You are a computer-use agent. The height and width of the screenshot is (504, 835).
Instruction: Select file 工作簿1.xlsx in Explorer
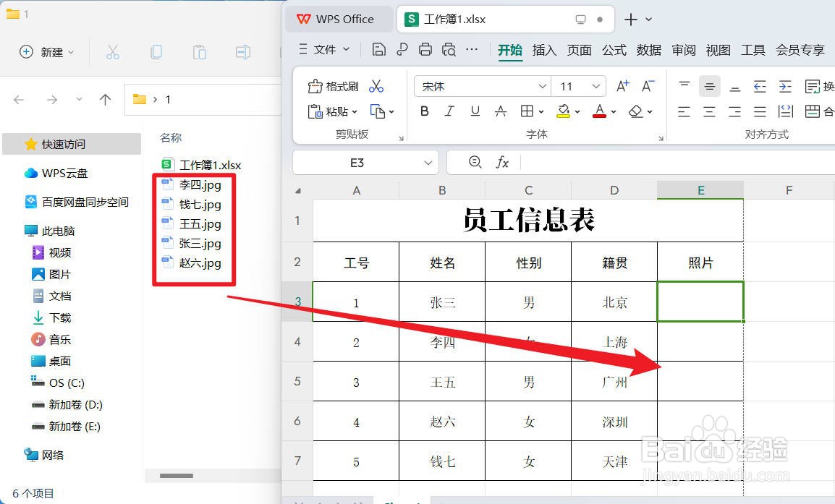coord(200,165)
